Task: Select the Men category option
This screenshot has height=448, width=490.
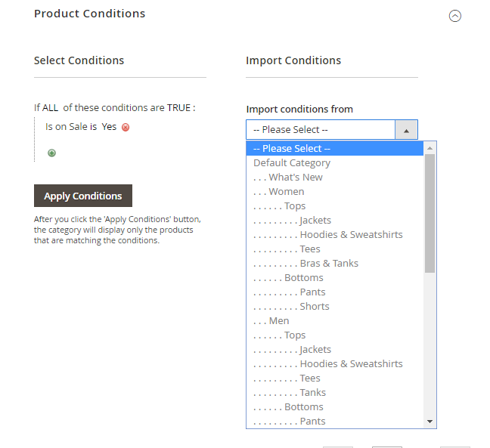Action: pos(278,321)
